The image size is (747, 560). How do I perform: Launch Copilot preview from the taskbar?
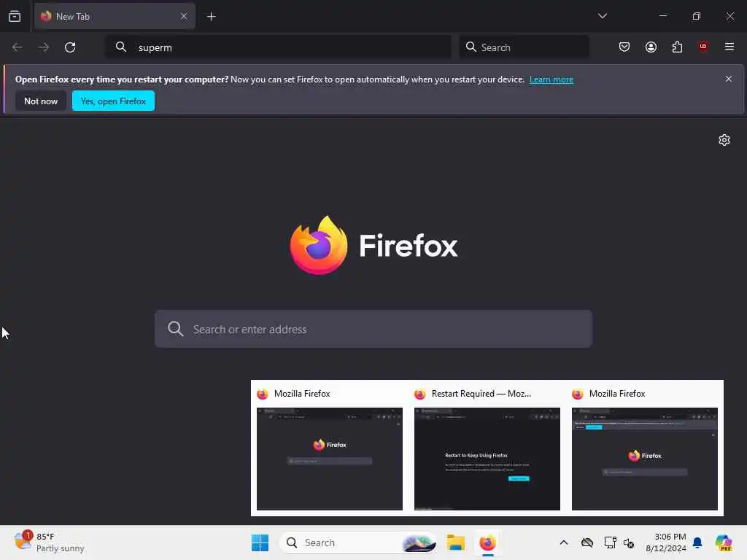(x=724, y=542)
